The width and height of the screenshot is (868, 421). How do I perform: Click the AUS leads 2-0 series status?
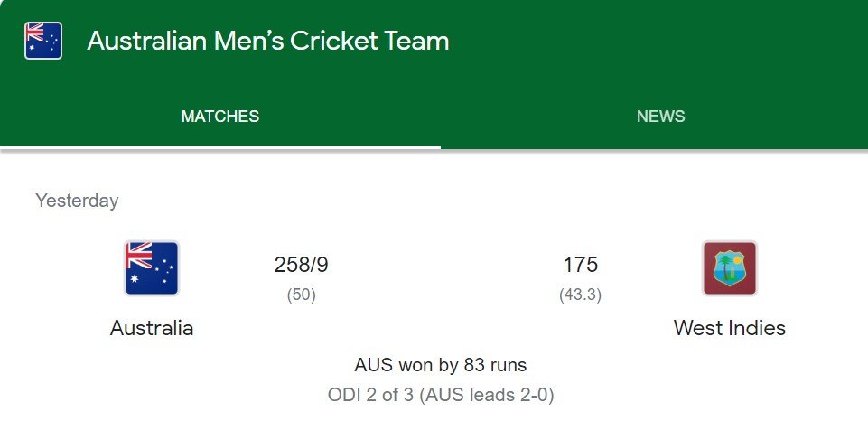click(x=487, y=395)
